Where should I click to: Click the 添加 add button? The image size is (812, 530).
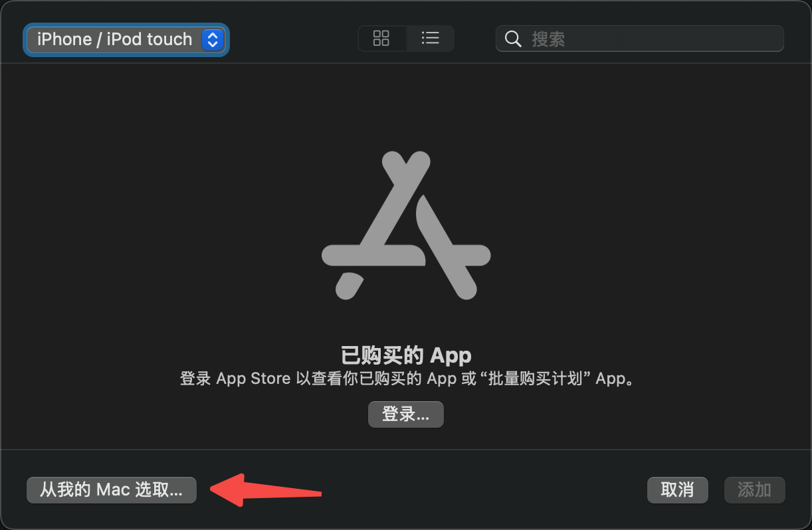755,490
